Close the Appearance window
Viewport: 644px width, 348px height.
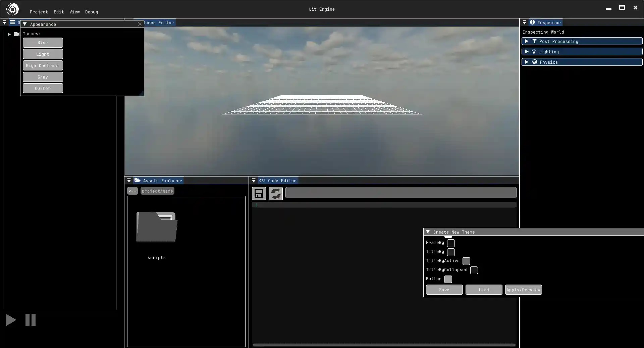point(140,24)
